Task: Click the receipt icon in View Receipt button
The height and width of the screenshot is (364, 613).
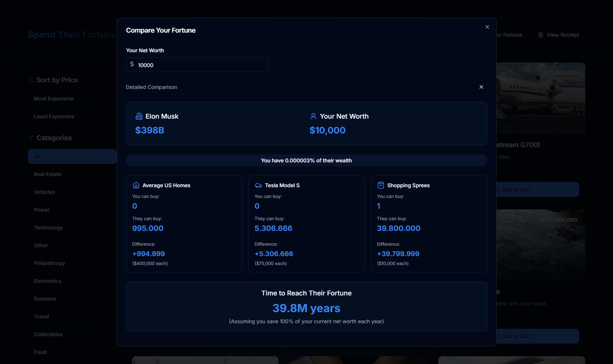Action: pos(540,34)
